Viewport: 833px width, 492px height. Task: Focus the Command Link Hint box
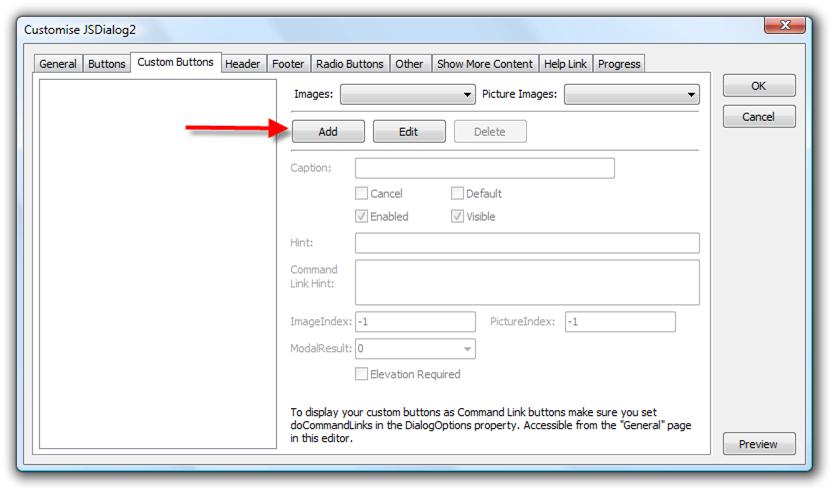526,282
